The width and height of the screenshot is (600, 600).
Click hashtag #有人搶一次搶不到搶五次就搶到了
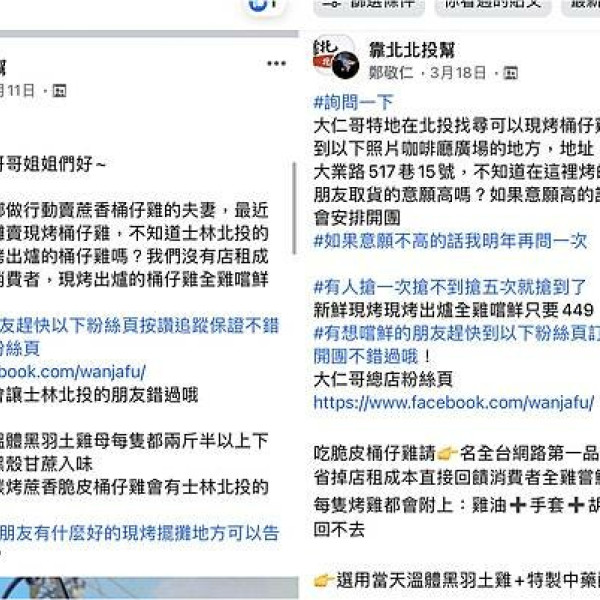(450, 287)
